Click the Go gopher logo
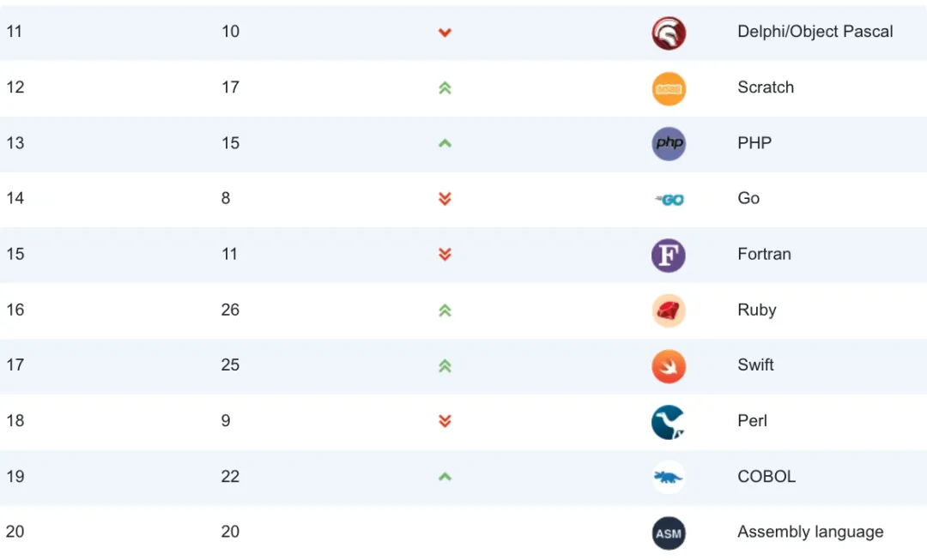The height and width of the screenshot is (560, 927). (669, 200)
